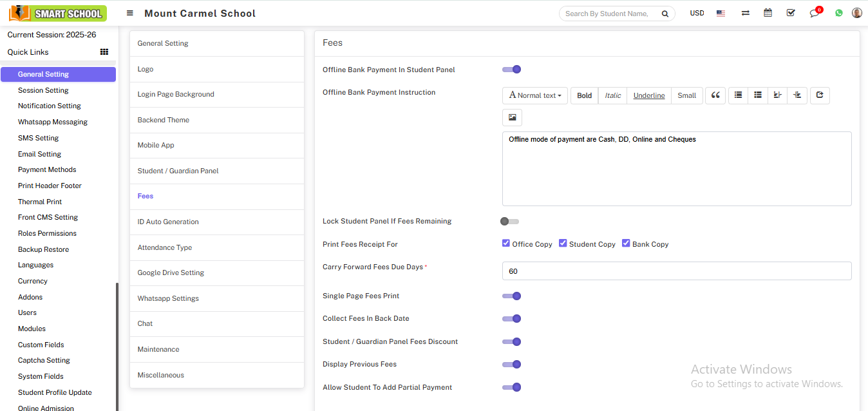Open ID Auto Generation settings tab
Image resolution: width=868 pixels, height=411 pixels.
click(168, 222)
